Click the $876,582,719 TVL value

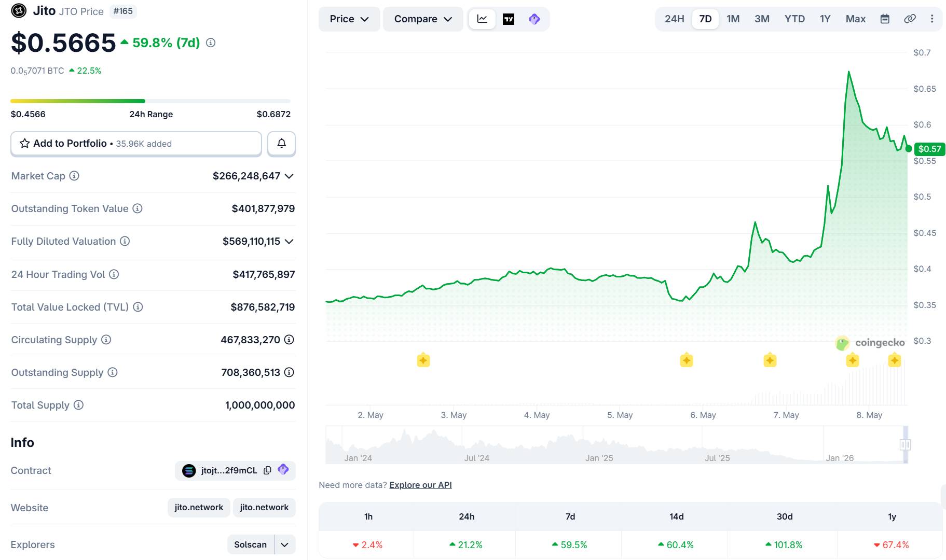263,307
